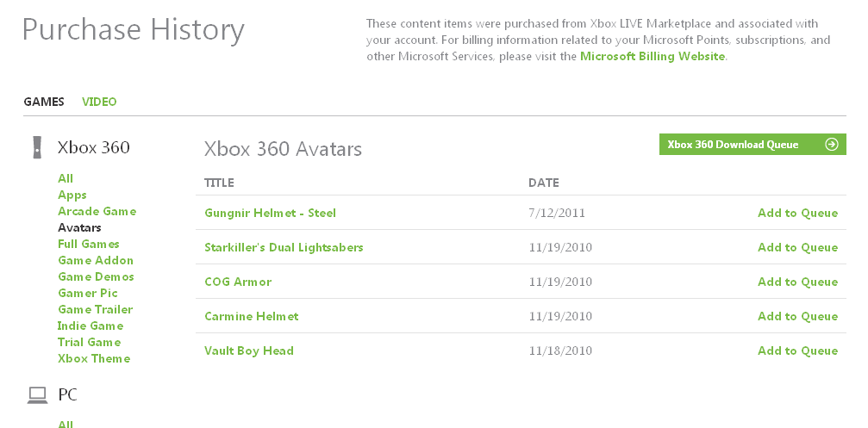
Task: View the Game Demos category
Action: [96, 276]
